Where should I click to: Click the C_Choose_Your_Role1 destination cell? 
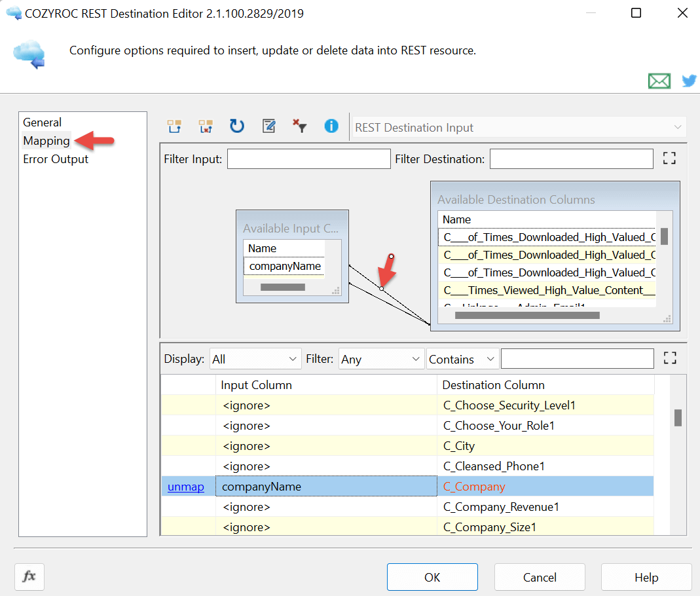pos(545,426)
